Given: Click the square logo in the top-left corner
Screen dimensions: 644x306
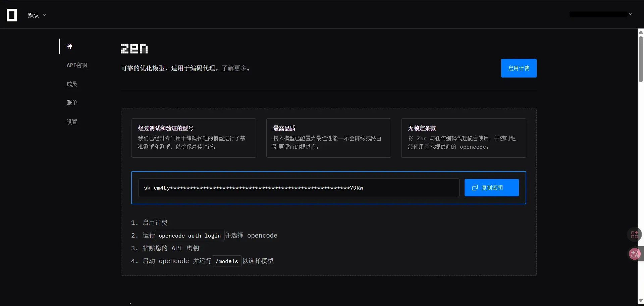Looking at the screenshot, I should [x=12, y=15].
